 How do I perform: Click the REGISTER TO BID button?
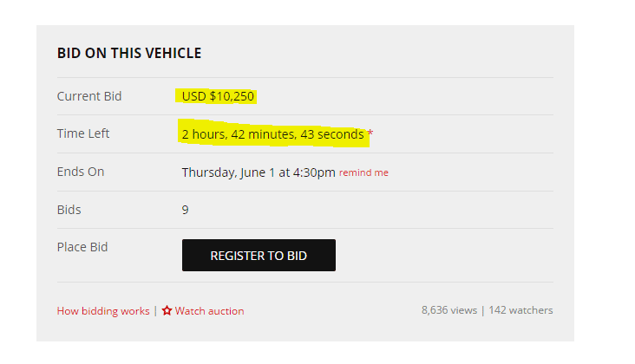pos(259,256)
